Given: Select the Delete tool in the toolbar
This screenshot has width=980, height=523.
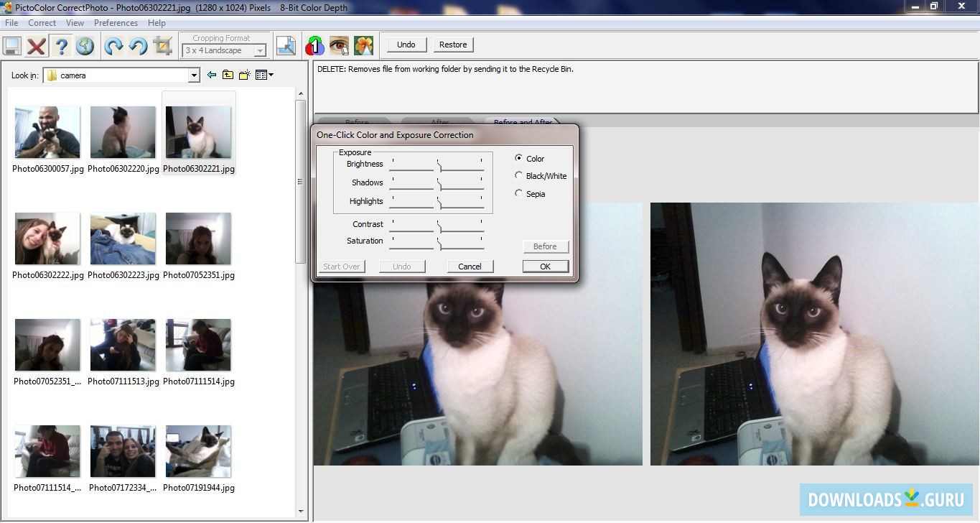Looking at the screenshot, I should 36,46.
